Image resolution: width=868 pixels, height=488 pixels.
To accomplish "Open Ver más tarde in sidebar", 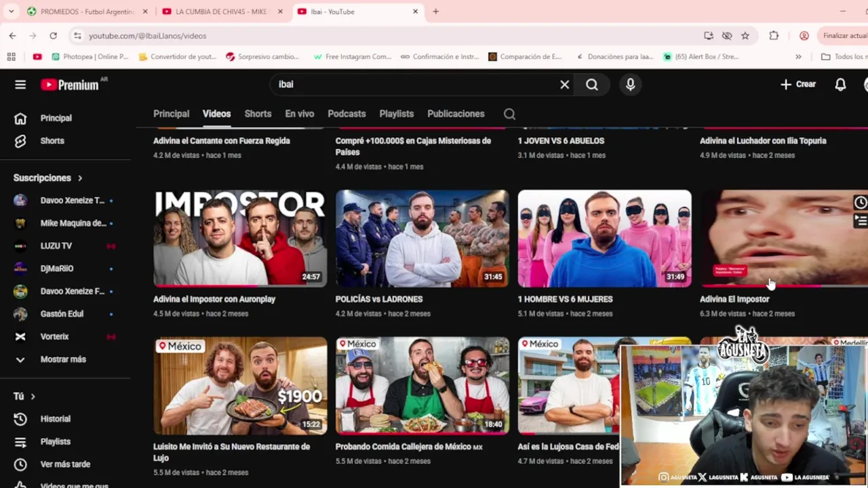I will tap(65, 464).
